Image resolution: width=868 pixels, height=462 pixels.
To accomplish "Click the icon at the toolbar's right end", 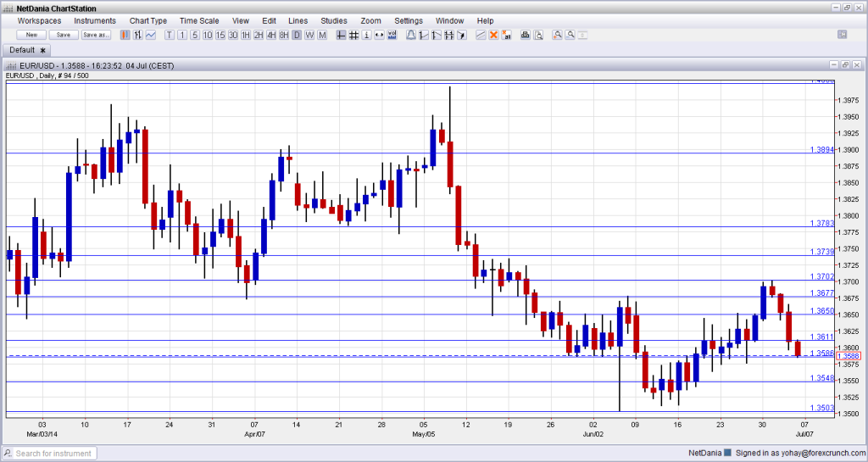I will [x=843, y=34].
